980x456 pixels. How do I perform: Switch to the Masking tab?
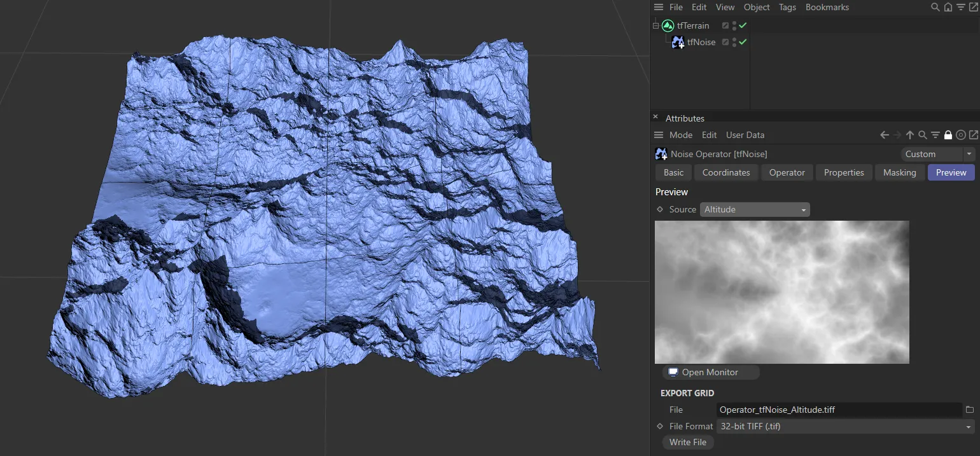(x=899, y=172)
